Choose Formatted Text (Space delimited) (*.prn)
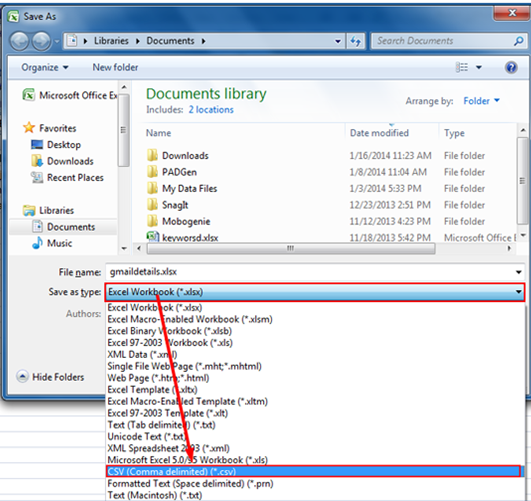 click(315, 484)
